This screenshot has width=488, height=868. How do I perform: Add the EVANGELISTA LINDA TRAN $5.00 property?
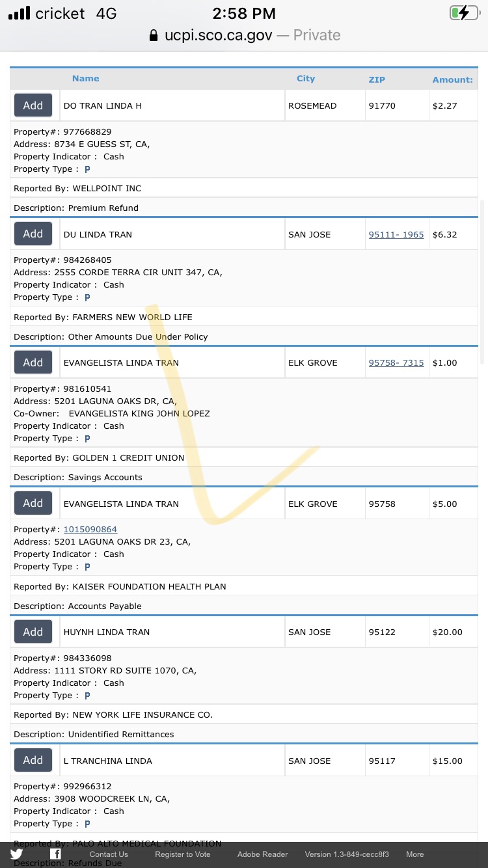(x=33, y=503)
